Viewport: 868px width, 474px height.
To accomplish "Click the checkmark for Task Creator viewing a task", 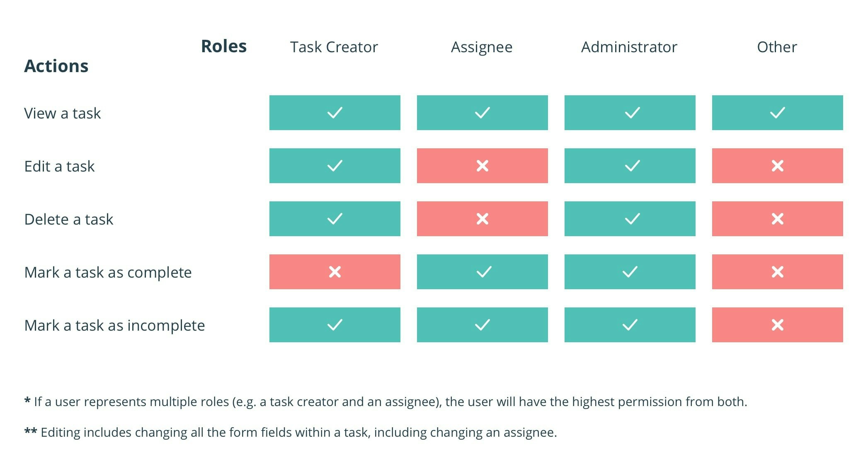I will tap(335, 113).
